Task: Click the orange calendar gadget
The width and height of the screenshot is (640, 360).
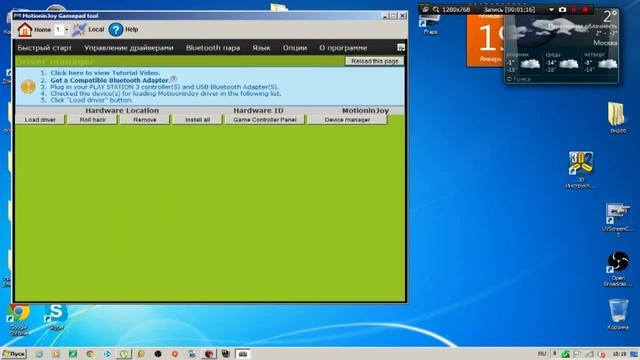Action: tap(485, 41)
